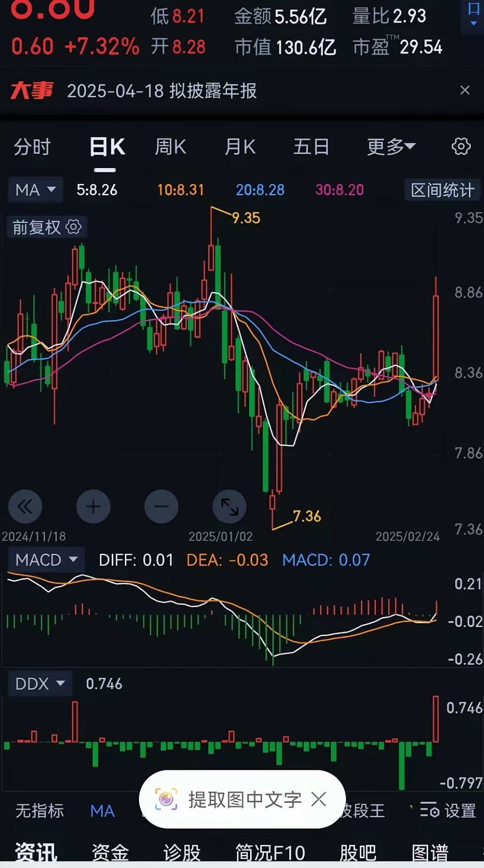Switch to 月K monthly chart
Viewport: 484px width, 868px height.
(x=240, y=147)
